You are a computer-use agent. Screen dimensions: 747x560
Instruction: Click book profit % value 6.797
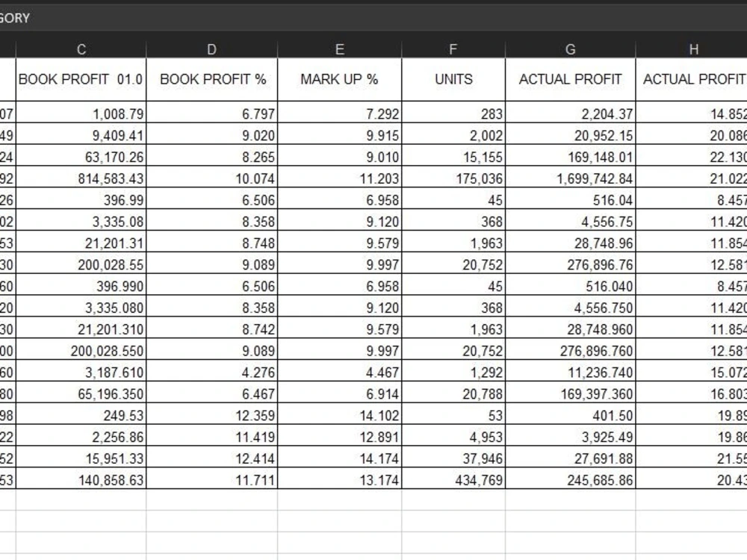pos(212,113)
